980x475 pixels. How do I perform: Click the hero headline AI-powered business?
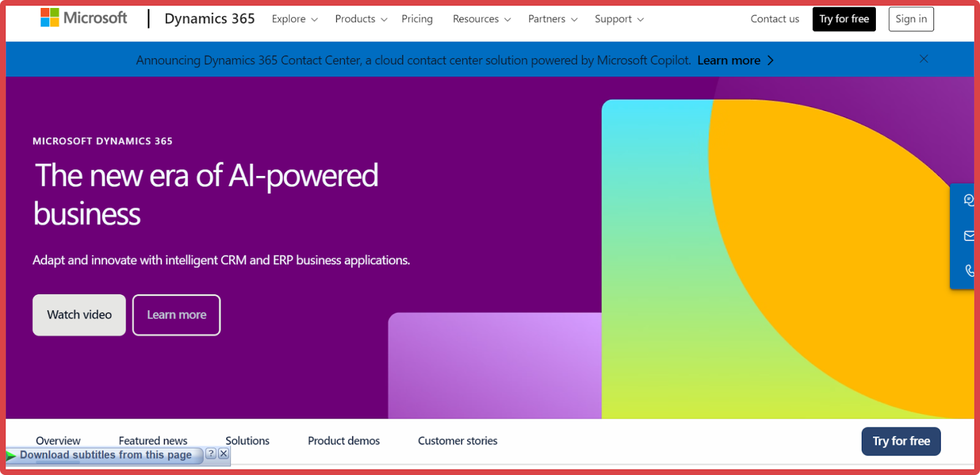[206, 194]
